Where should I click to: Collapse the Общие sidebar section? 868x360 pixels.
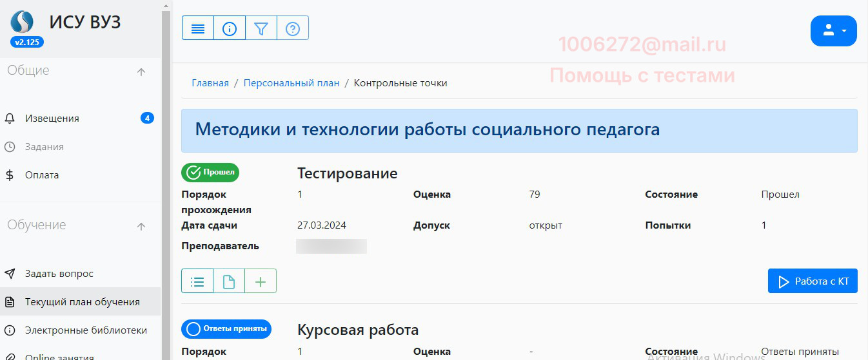[141, 71]
